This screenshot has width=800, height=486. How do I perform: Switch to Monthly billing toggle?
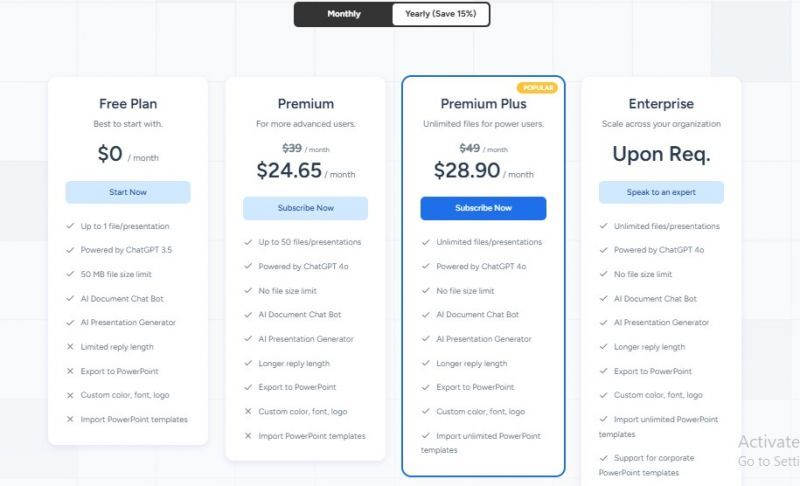[344, 14]
